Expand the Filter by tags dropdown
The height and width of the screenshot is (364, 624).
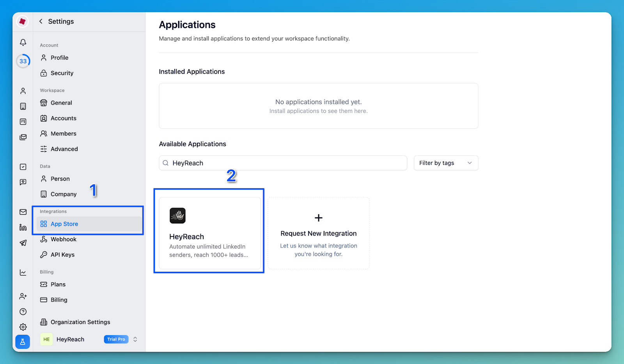(x=446, y=163)
